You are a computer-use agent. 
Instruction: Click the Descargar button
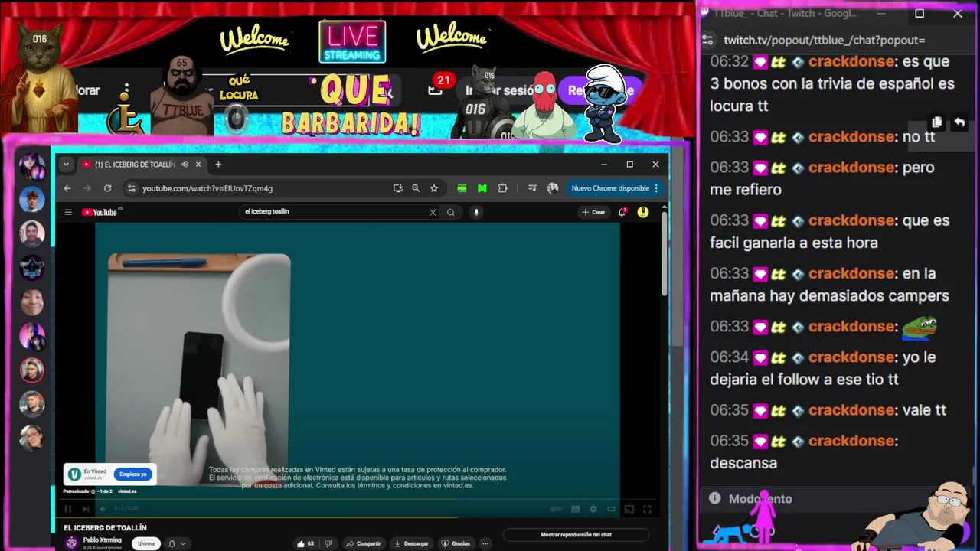tap(411, 543)
